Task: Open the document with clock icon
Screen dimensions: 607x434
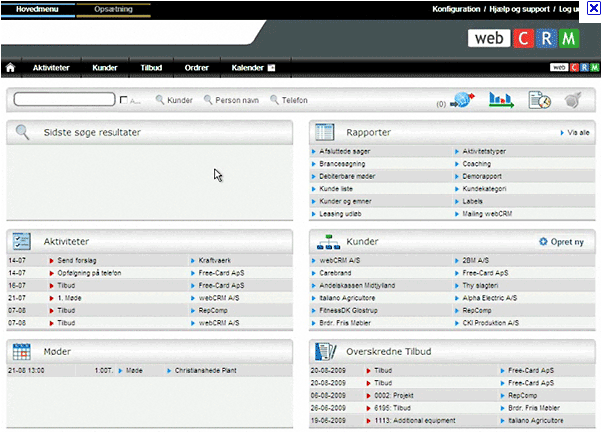Action: coord(539,100)
